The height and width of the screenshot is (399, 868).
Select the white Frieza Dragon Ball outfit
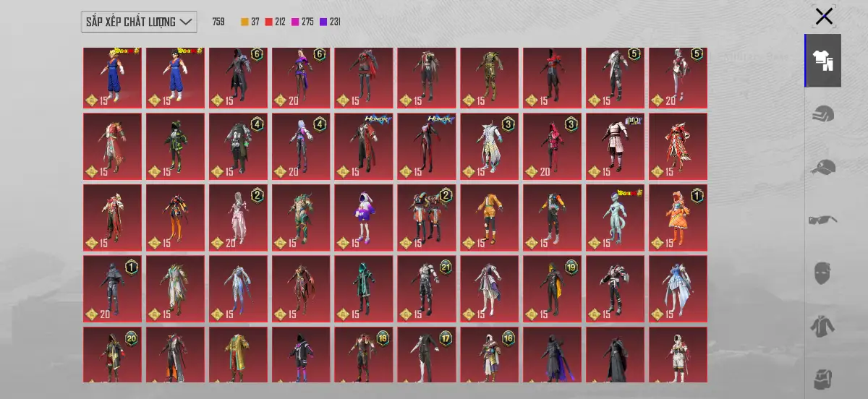[x=616, y=218]
